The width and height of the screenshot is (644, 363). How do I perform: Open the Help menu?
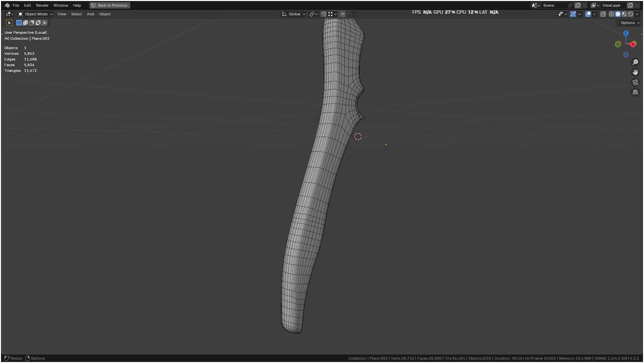coord(77,5)
